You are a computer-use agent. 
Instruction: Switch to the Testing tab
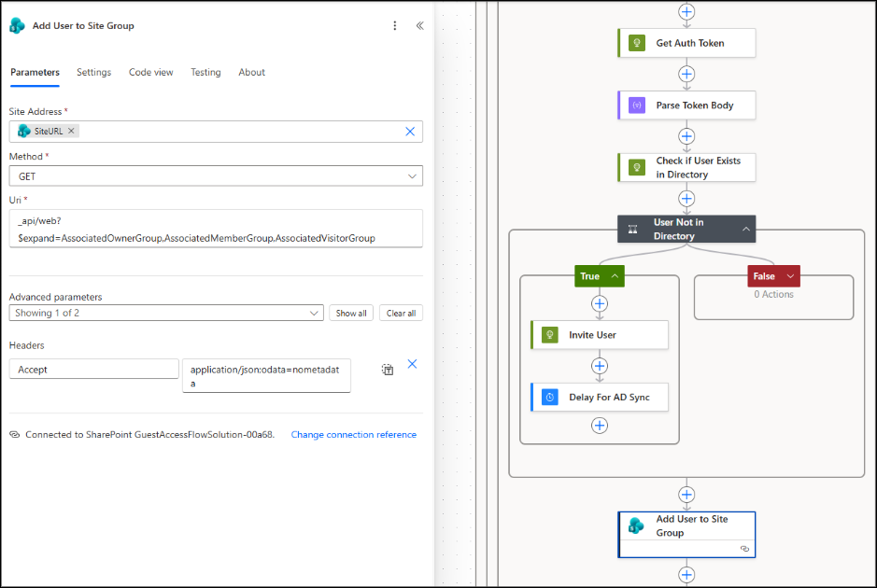[205, 72]
